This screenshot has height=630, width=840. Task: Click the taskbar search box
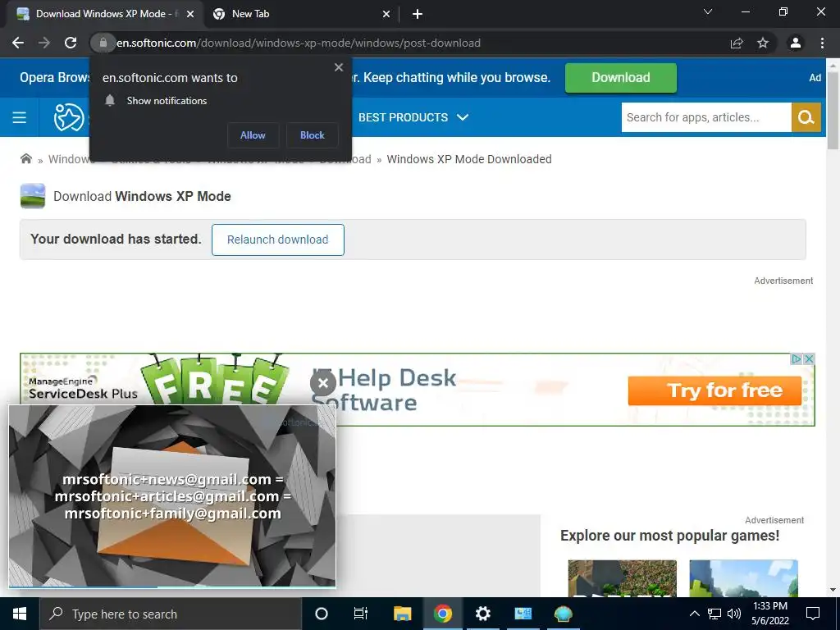(x=171, y=614)
